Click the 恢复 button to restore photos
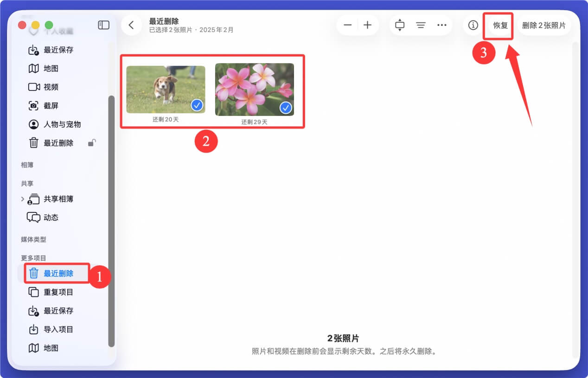This screenshot has height=378, width=588. 499,26
